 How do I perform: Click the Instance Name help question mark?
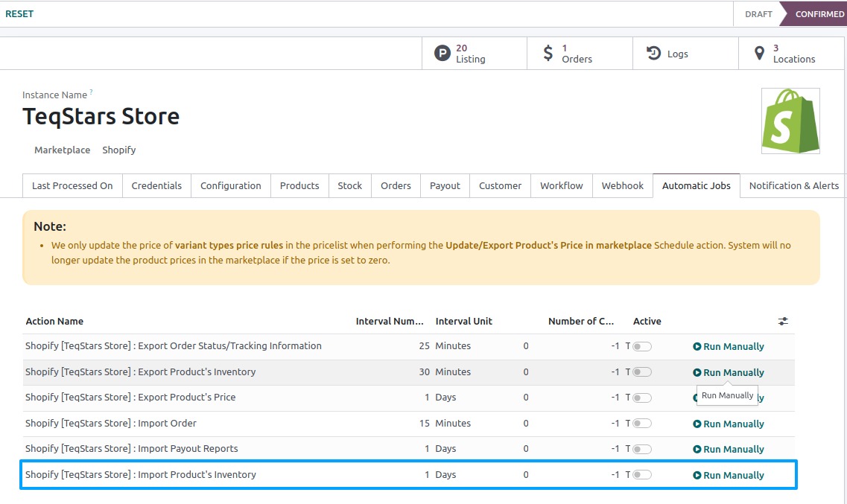(91, 92)
